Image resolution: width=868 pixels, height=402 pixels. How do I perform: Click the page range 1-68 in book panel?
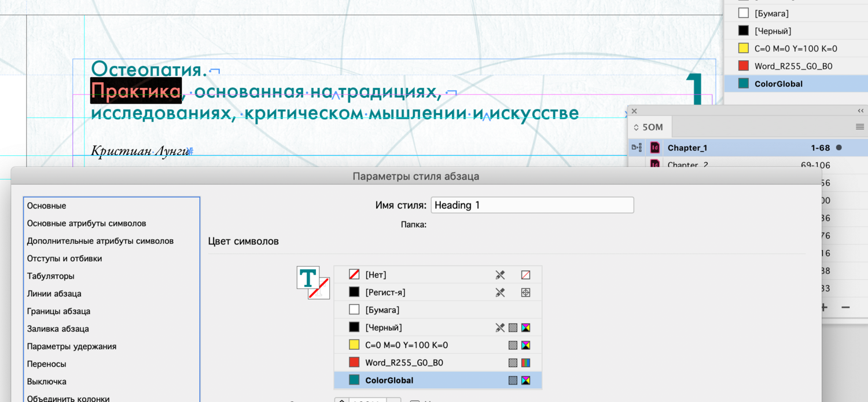point(821,148)
